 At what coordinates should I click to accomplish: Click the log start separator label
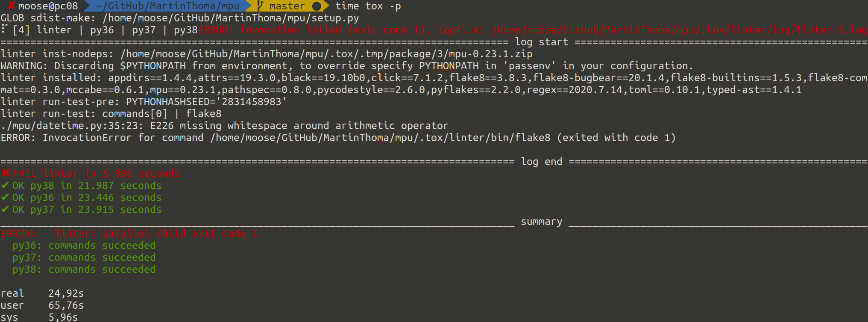[x=542, y=42]
